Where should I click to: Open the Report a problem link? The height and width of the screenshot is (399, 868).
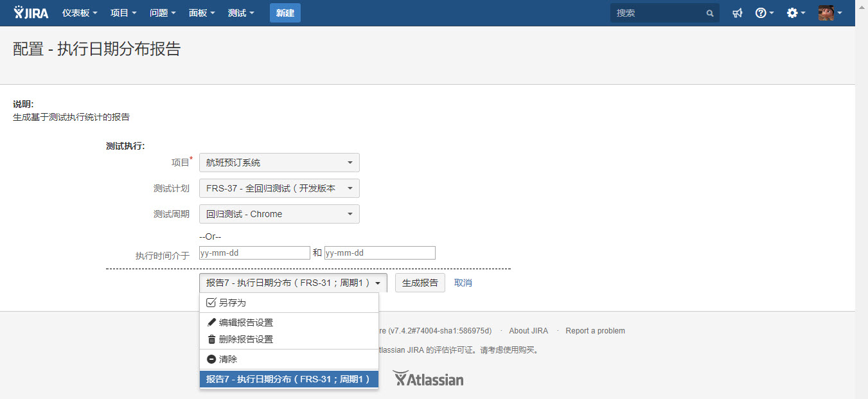click(596, 331)
